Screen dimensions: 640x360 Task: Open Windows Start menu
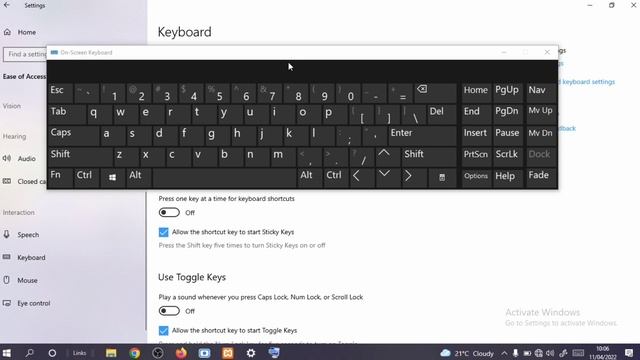7,353
